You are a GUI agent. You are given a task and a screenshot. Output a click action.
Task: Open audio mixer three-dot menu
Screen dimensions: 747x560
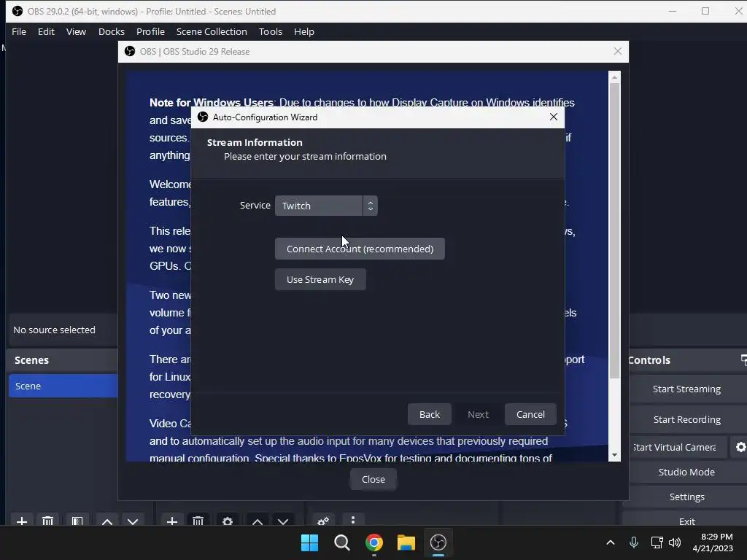point(353,520)
